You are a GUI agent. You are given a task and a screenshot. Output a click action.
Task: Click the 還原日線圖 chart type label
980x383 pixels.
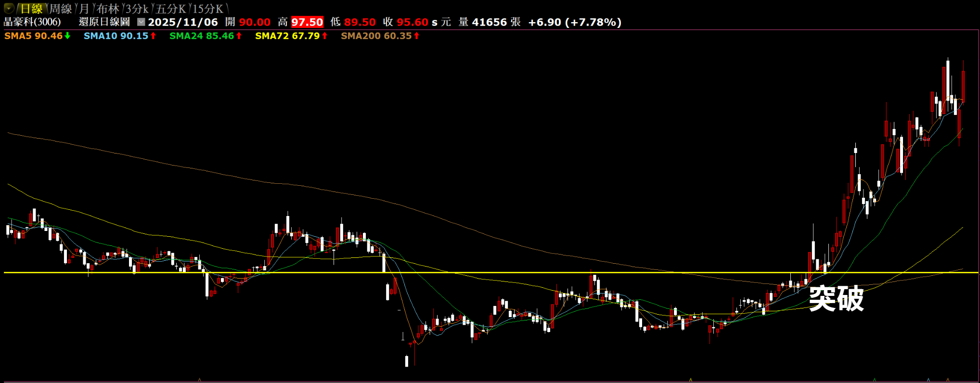[x=104, y=22]
